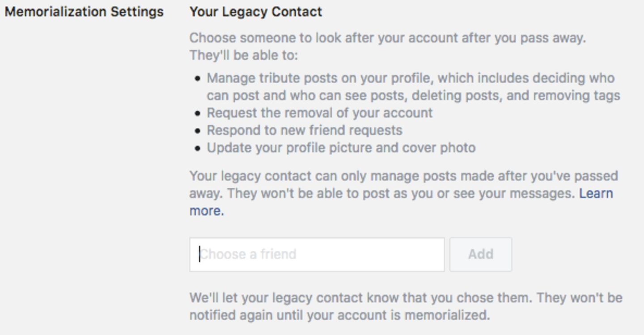This screenshot has width=644, height=335.
Task: Open the Learn more link
Action: click(x=596, y=194)
